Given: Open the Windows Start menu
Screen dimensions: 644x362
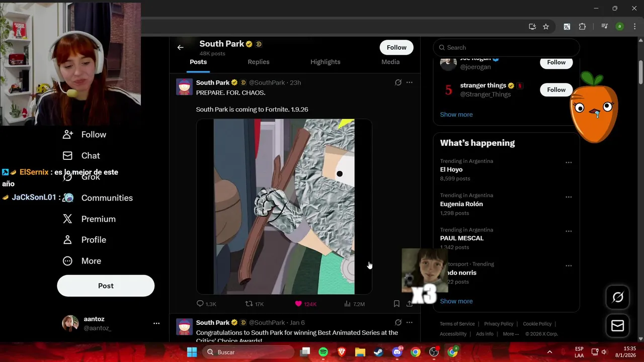Looking at the screenshot, I should tap(192, 352).
